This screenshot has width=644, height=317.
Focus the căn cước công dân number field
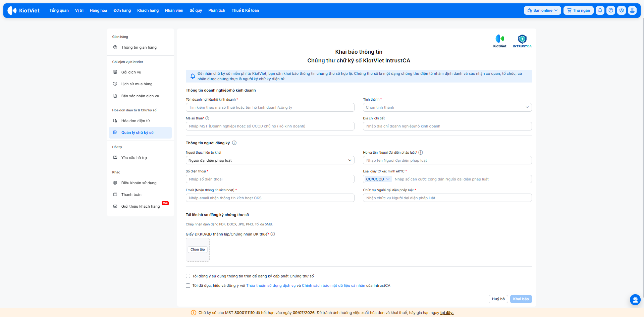(x=462, y=179)
